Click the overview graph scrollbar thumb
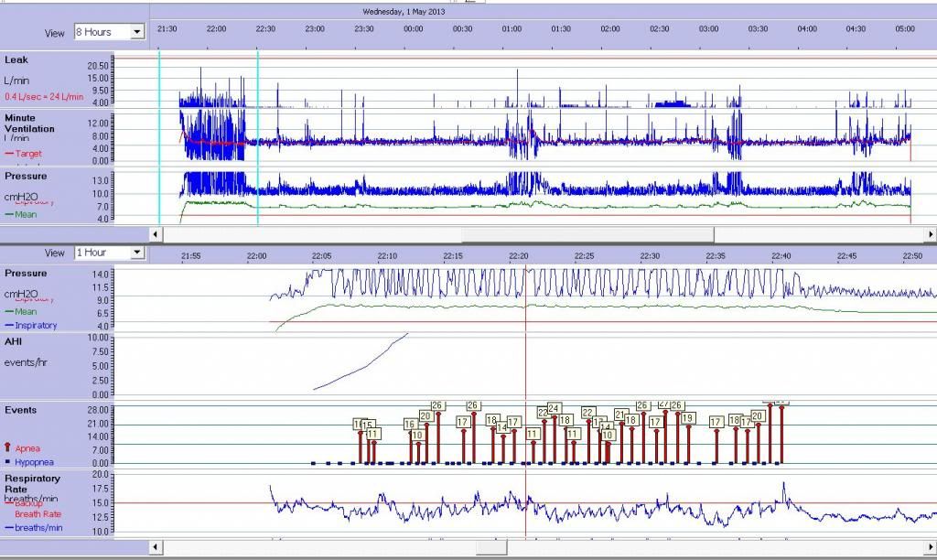The image size is (937, 560). [587, 234]
